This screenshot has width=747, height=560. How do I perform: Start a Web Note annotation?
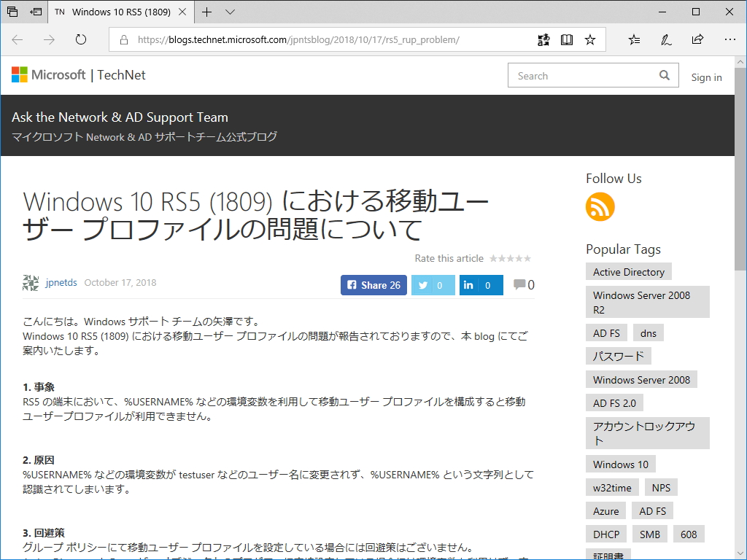pos(665,39)
